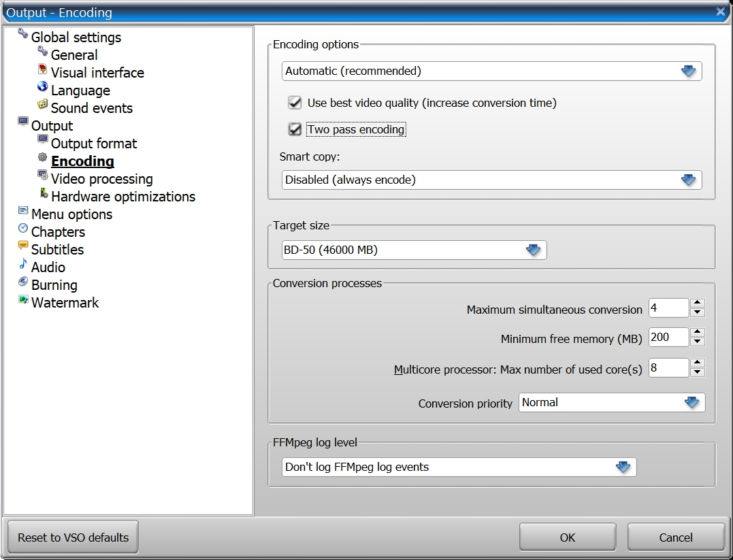Click the Max number of used cores field
This screenshot has height=560, width=733.
point(669,368)
